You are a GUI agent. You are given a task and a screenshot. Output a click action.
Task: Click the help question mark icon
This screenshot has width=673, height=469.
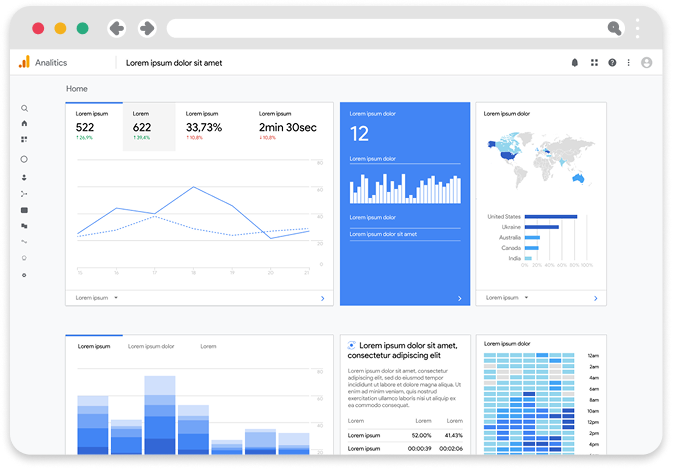pos(612,63)
